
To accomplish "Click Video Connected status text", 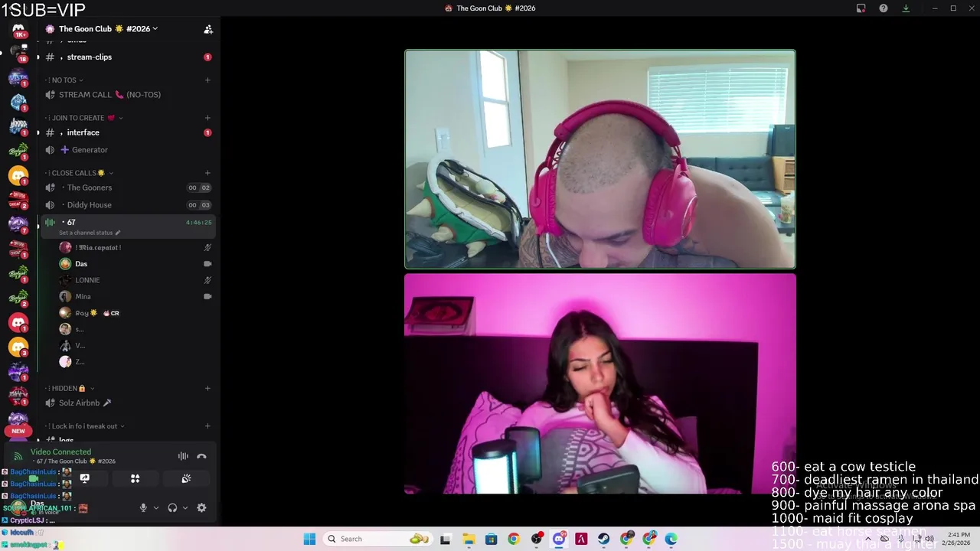I will (60, 452).
